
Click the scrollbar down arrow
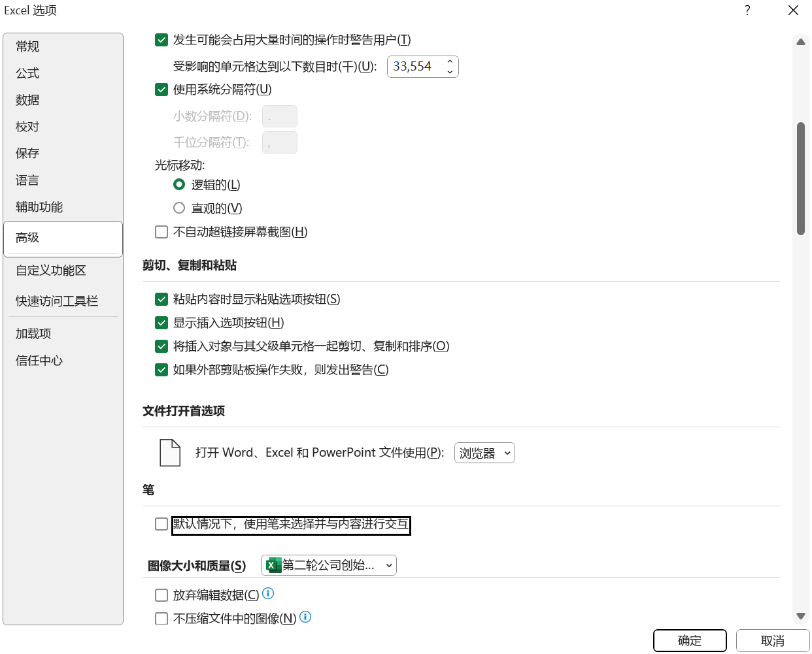point(800,615)
